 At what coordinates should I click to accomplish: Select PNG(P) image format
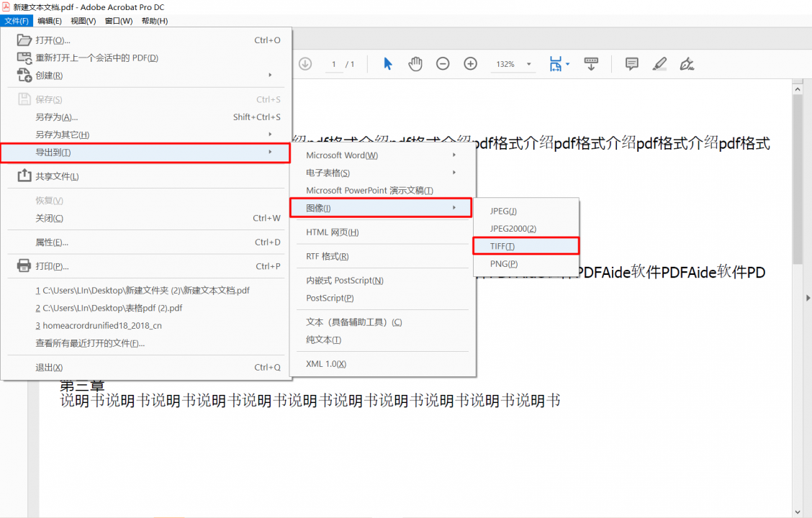(525, 264)
